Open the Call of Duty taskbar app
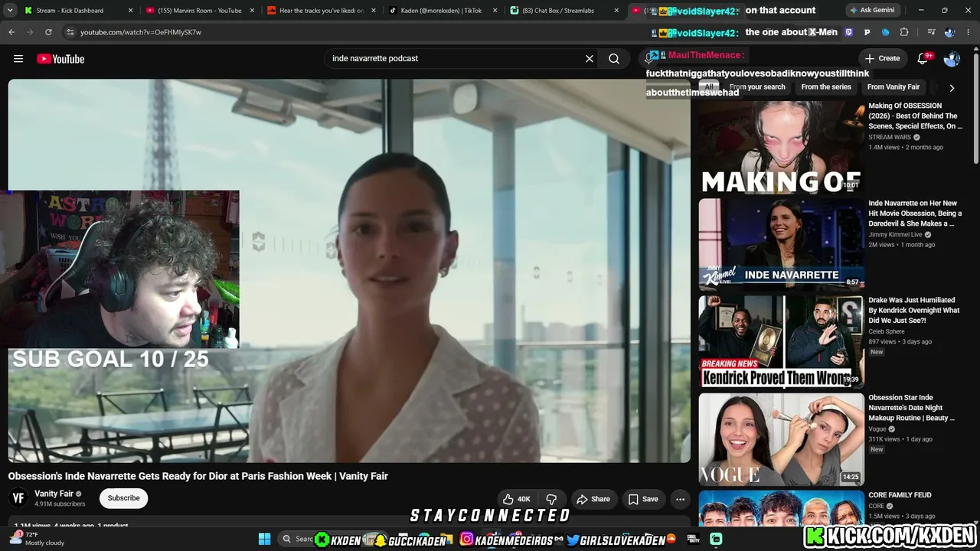Viewport: 980px width, 551px height. 693,539
